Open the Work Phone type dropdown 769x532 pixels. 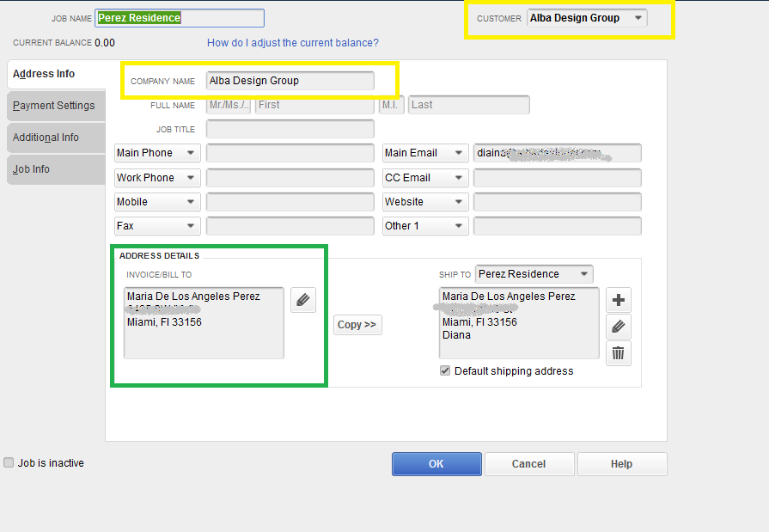pyautogui.click(x=157, y=178)
